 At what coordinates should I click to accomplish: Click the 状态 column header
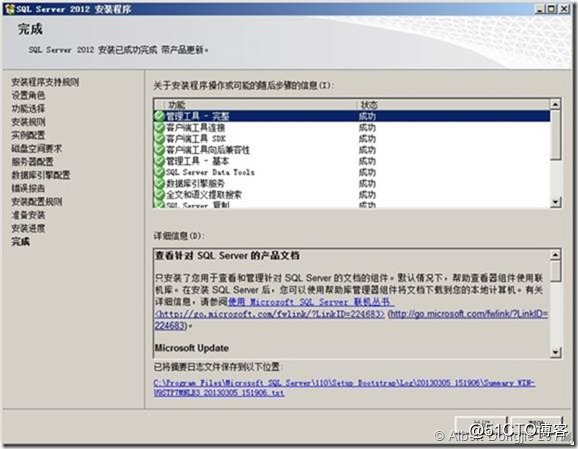(x=453, y=105)
